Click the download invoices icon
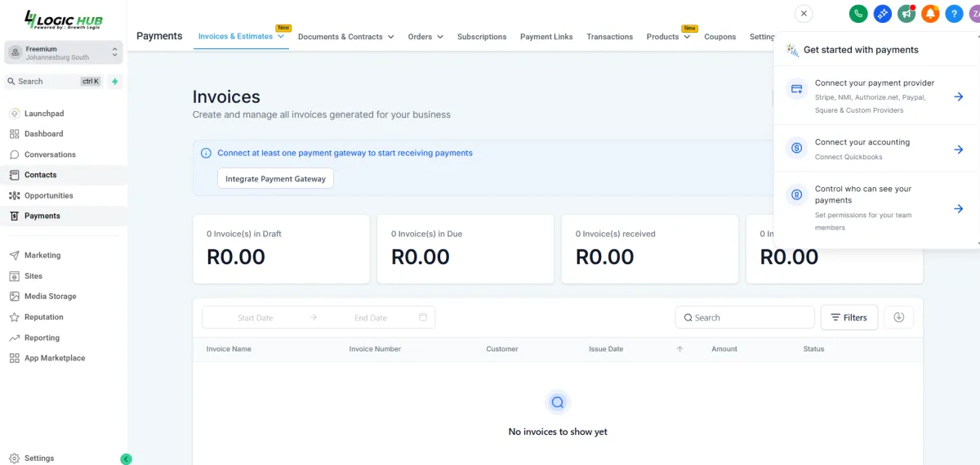Image resolution: width=980 pixels, height=465 pixels. coord(898,317)
